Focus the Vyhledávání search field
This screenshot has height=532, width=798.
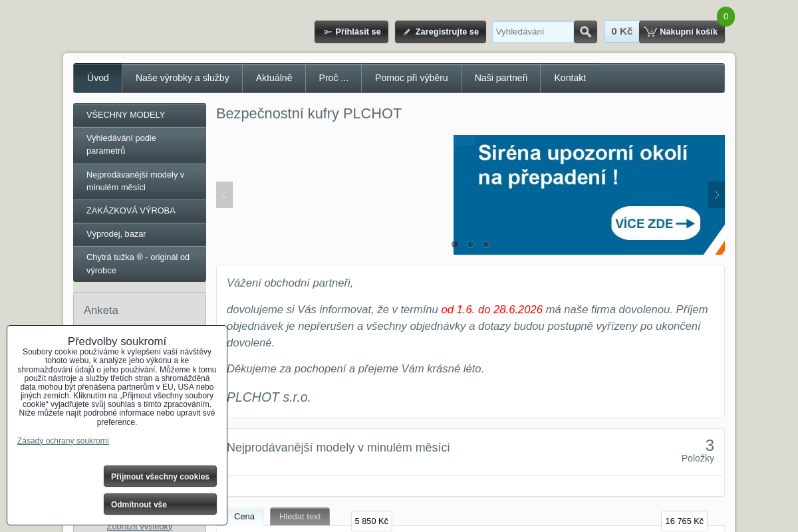(533, 32)
